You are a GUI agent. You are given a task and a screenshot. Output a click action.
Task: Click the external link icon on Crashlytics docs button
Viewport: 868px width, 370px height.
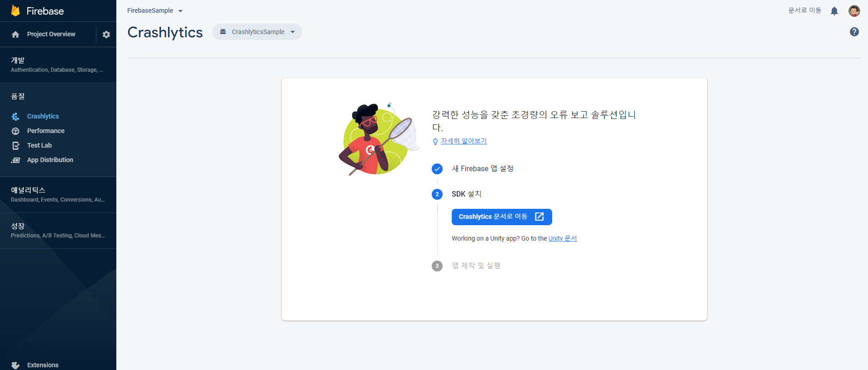click(x=539, y=217)
